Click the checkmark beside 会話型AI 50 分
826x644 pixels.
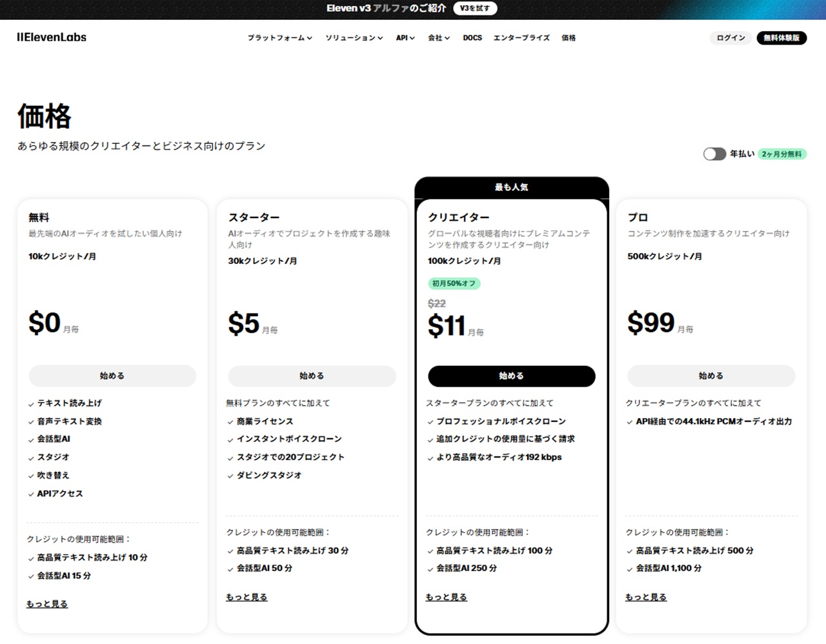230,569
